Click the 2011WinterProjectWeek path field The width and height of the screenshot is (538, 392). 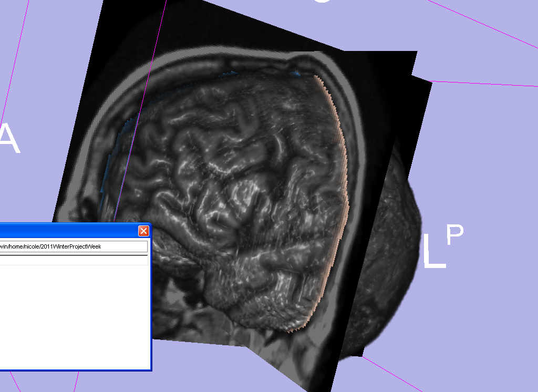[74, 246]
